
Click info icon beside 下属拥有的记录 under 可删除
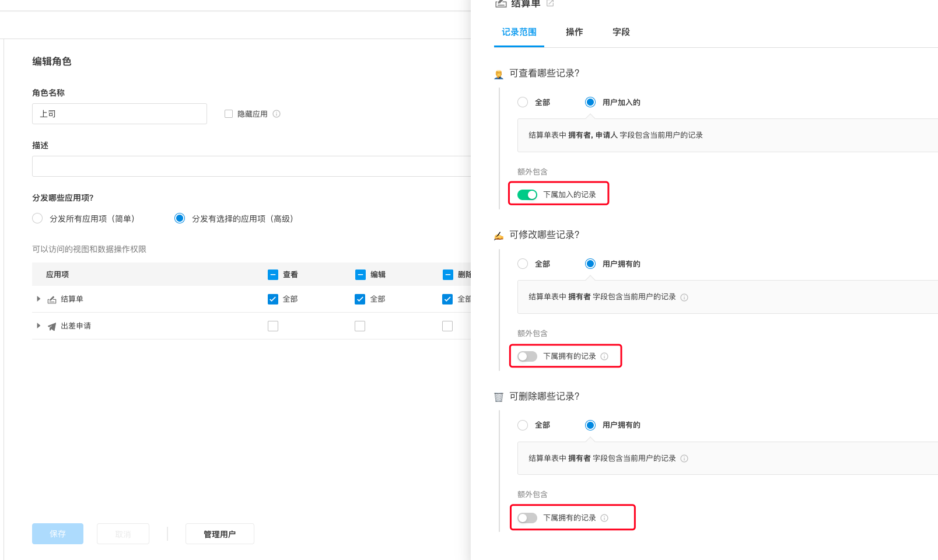click(604, 518)
